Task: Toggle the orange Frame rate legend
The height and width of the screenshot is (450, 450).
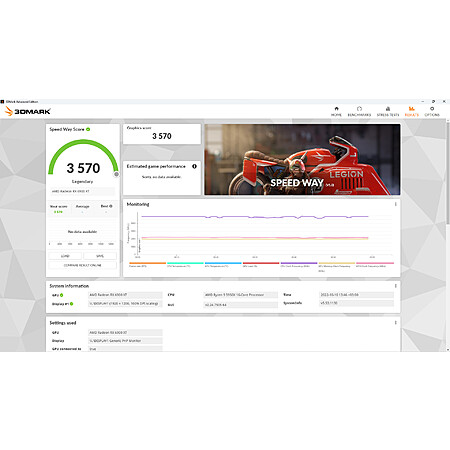Action: [x=147, y=265]
